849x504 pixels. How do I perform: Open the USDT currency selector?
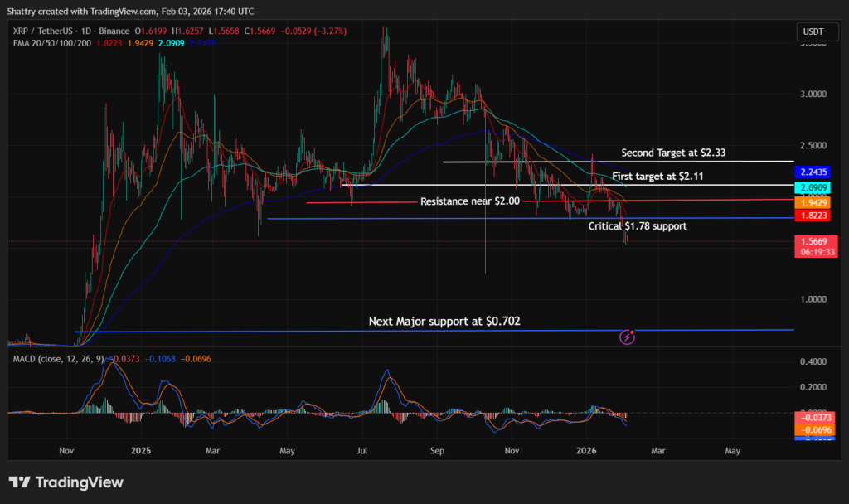coord(817,31)
